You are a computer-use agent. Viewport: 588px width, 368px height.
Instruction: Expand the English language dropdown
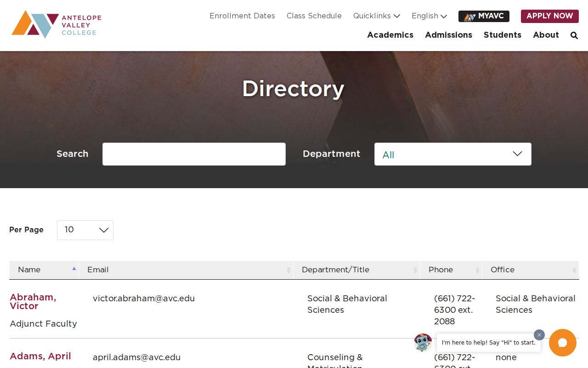click(x=430, y=16)
